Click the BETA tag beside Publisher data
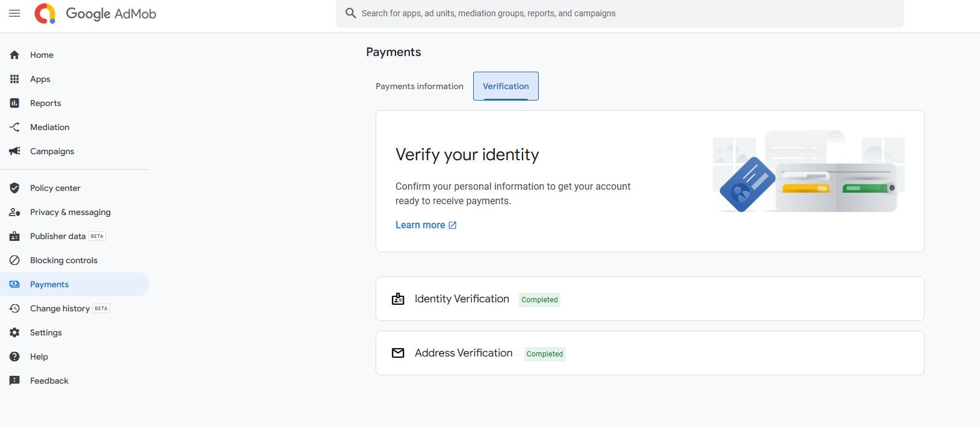 tap(97, 236)
